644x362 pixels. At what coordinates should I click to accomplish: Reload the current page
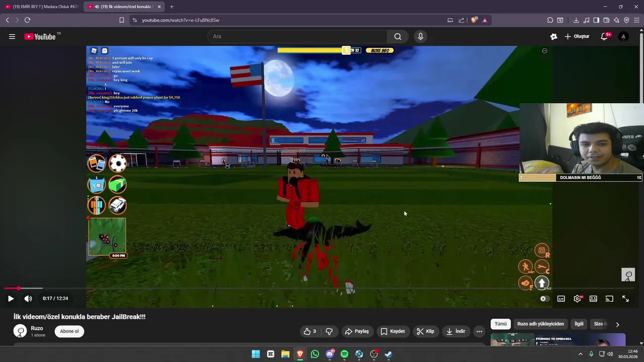pyautogui.click(x=27, y=20)
